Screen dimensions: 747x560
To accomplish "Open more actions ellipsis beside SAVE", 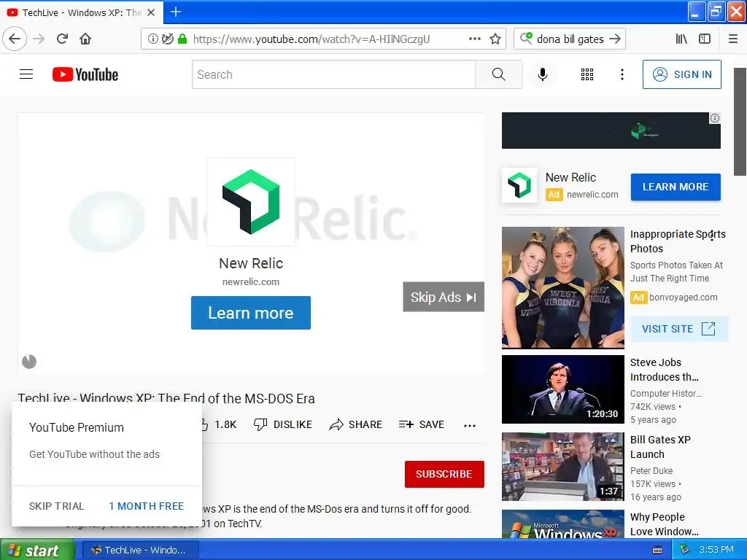I will tap(470, 425).
